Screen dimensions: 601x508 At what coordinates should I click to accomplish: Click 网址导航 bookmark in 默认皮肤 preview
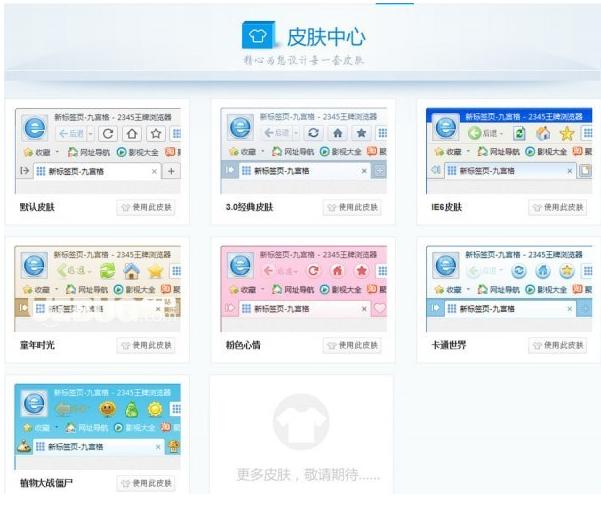(x=89, y=152)
